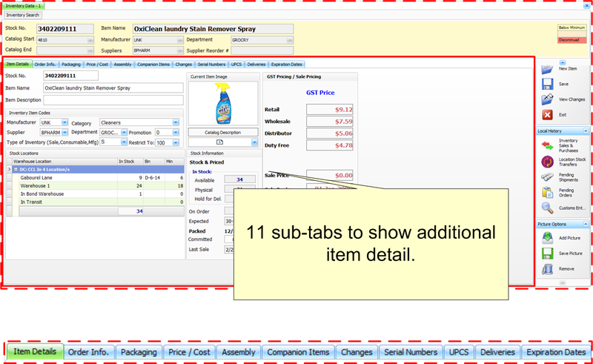
Task: Collapse the Local History panel
Action: click(x=586, y=131)
